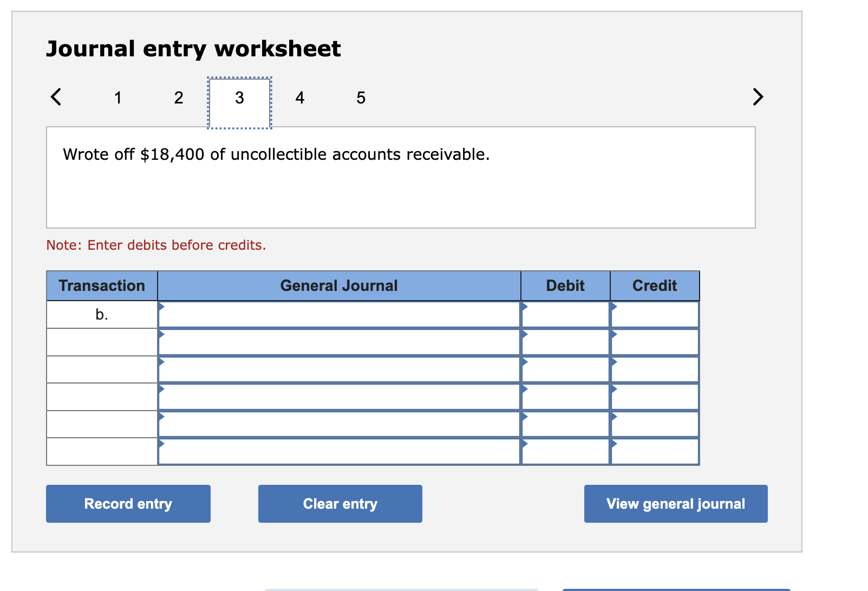Click the Clear entry button

pyautogui.click(x=340, y=503)
